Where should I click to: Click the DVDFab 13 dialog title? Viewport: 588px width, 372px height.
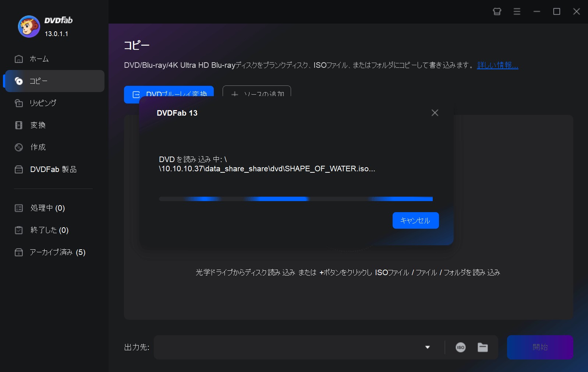(x=177, y=113)
